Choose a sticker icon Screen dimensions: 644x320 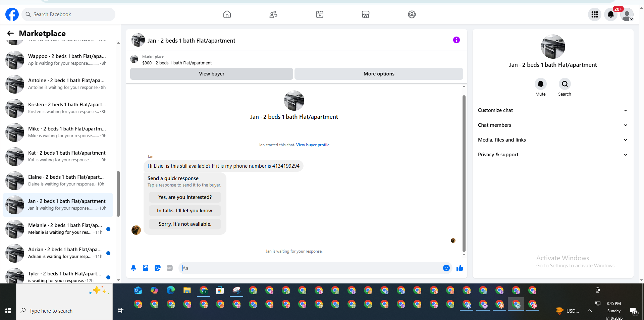tap(158, 268)
